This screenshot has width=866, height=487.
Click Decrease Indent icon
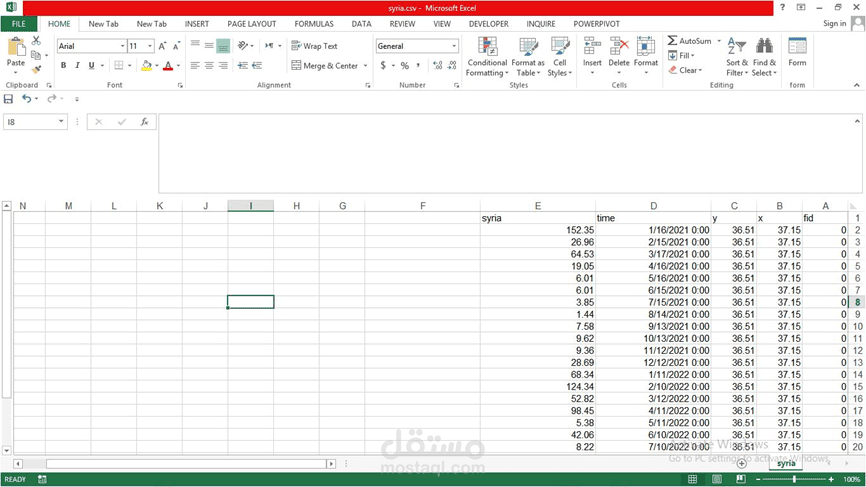[x=242, y=65]
